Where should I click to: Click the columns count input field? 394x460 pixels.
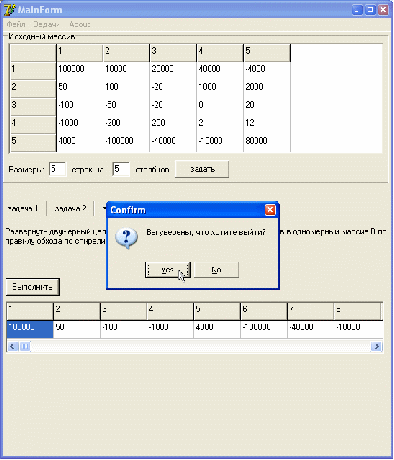(x=121, y=169)
